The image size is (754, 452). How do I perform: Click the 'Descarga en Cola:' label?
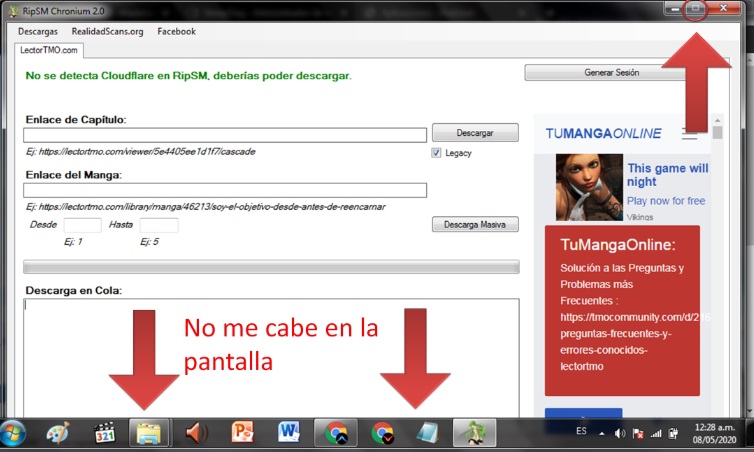click(74, 290)
